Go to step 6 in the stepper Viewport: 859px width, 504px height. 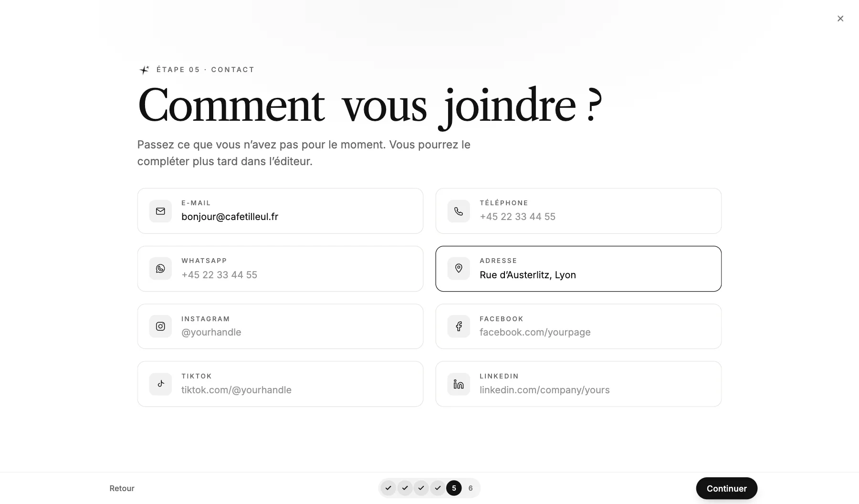[471, 488]
